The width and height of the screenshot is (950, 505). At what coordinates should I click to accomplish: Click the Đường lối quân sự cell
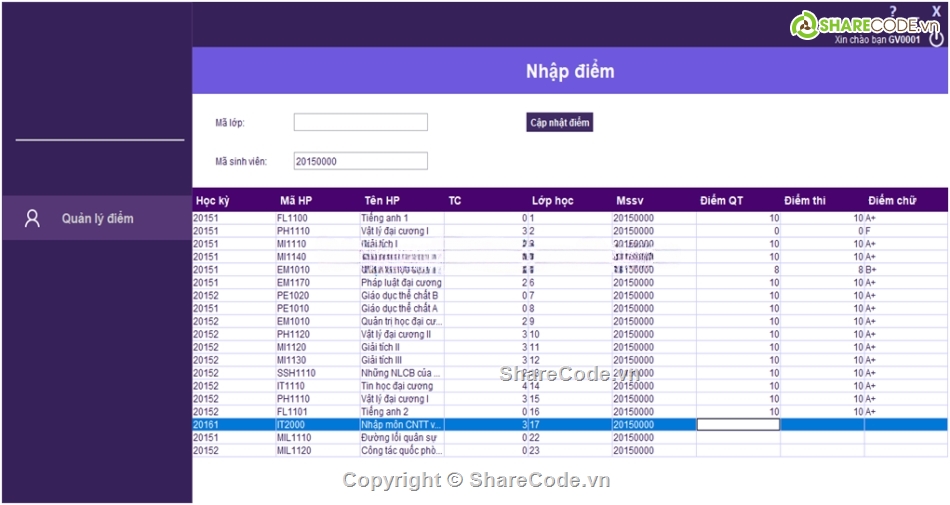[x=402, y=437]
